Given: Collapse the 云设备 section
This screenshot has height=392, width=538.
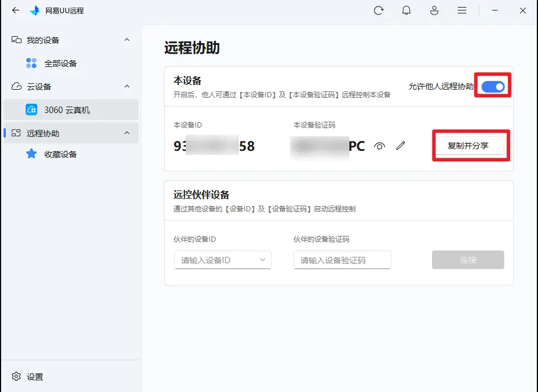Looking at the screenshot, I should (127, 87).
